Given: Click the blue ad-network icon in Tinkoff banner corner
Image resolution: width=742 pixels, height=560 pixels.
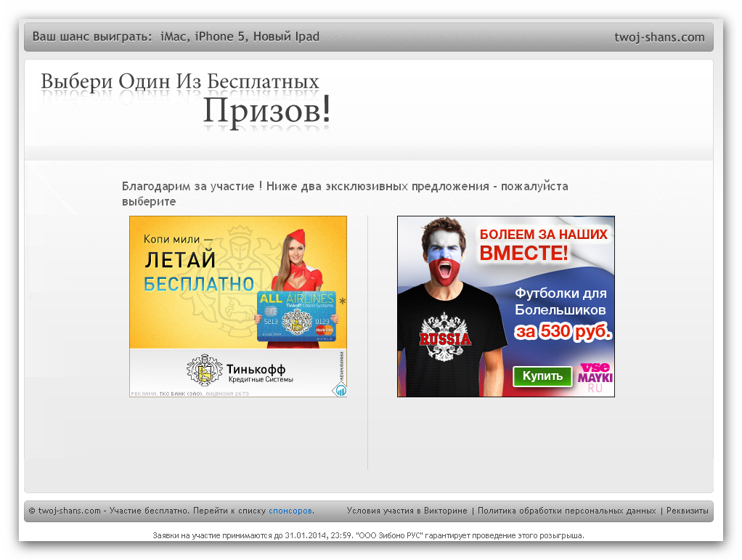Looking at the screenshot, I should click(340, 390).
